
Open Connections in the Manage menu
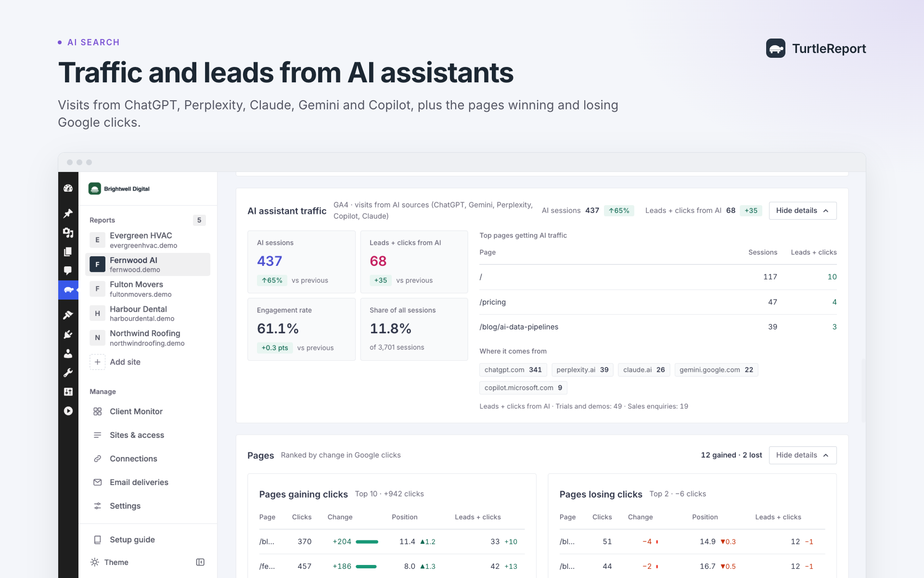point(148,459)
